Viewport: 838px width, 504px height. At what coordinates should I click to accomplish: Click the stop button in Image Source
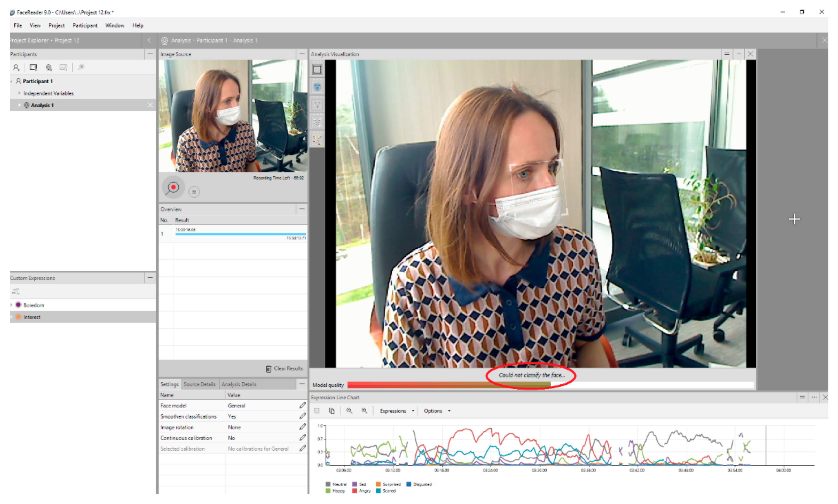pyautogui.click(x=194, y=192)
